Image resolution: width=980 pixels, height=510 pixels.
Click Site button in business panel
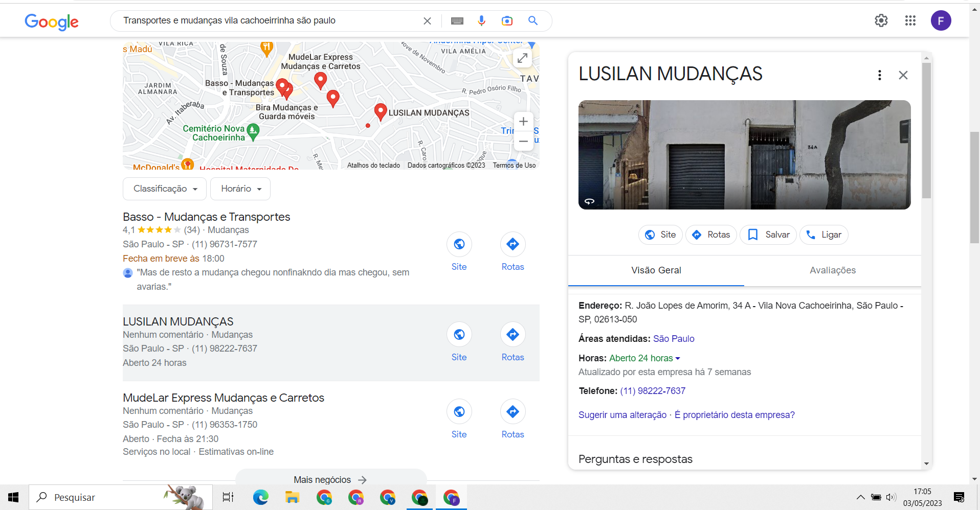coord(660,235)
